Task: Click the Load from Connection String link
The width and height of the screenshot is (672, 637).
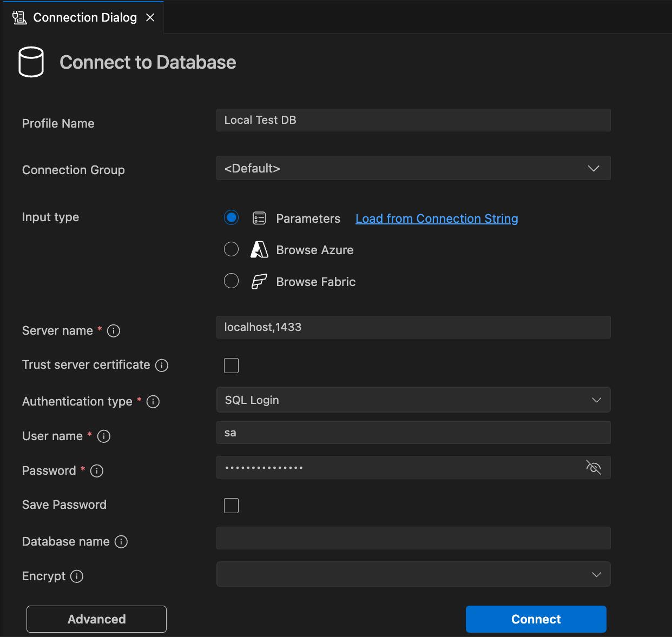Action: (437, 218)
